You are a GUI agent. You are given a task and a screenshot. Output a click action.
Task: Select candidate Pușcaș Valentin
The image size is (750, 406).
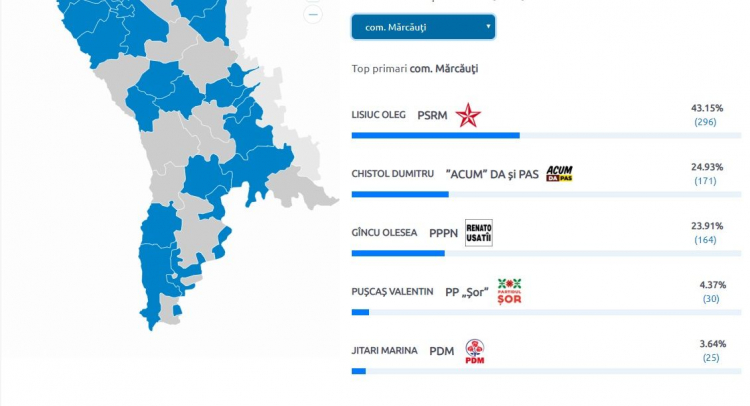(392, 292)
